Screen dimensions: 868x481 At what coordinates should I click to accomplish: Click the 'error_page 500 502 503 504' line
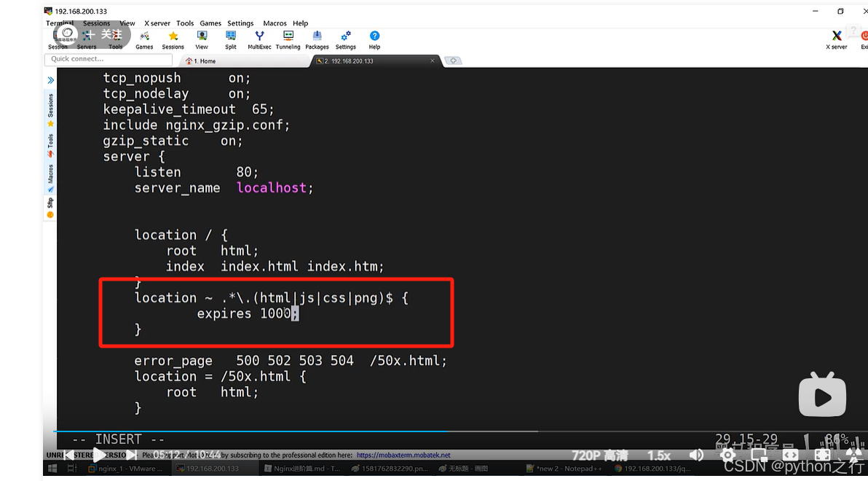tap(291, 361)
